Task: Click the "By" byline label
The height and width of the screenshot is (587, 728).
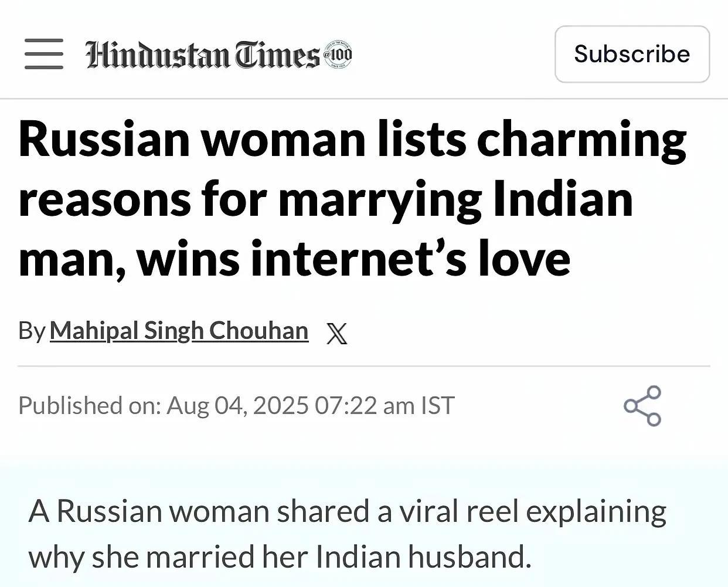Action: coord(31,331)
